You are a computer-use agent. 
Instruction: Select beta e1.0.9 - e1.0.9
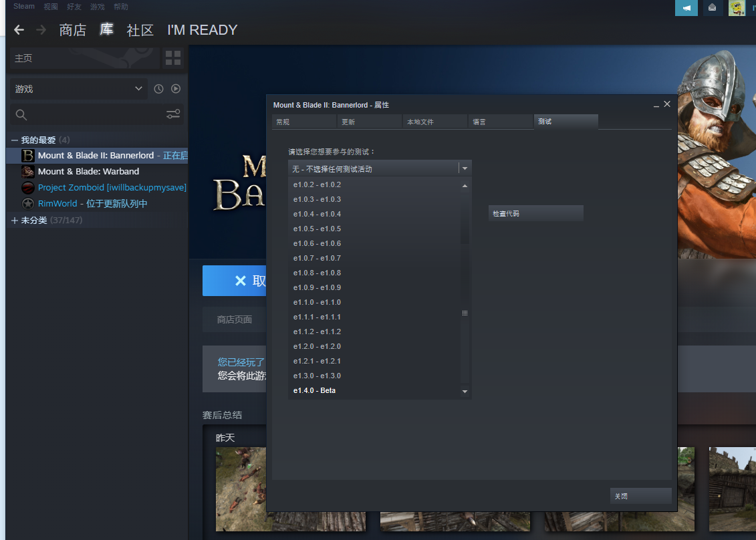[374, 287]
